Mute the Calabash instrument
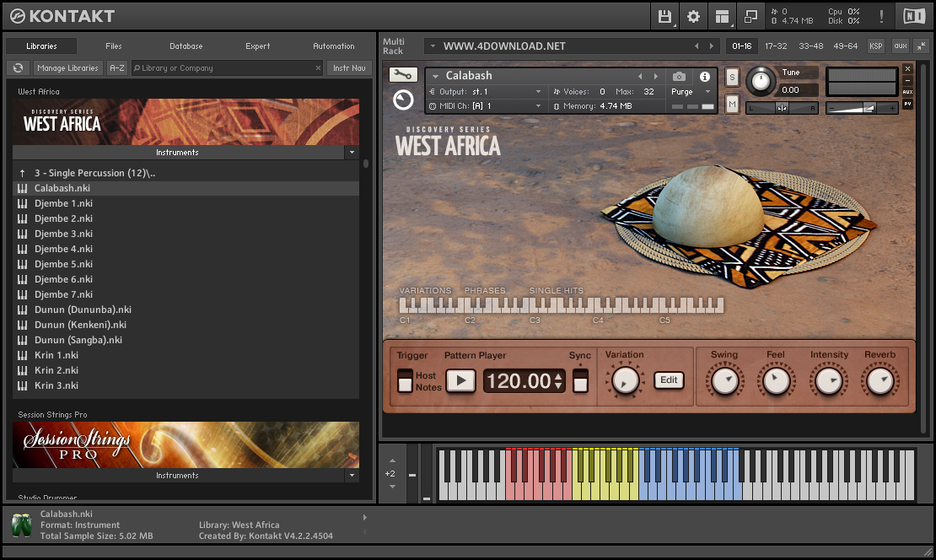 (733, 105)
